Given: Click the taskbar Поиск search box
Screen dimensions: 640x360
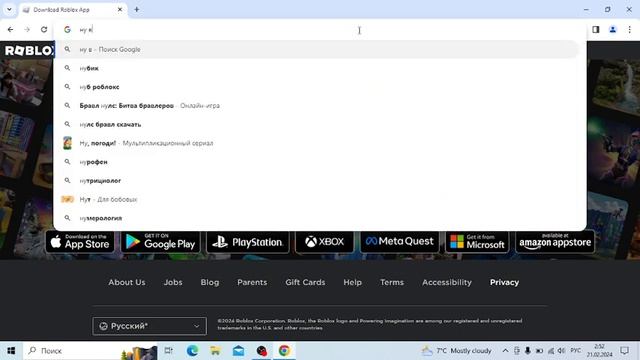Looking at the screenshot, I should click(x=90, y=351).
